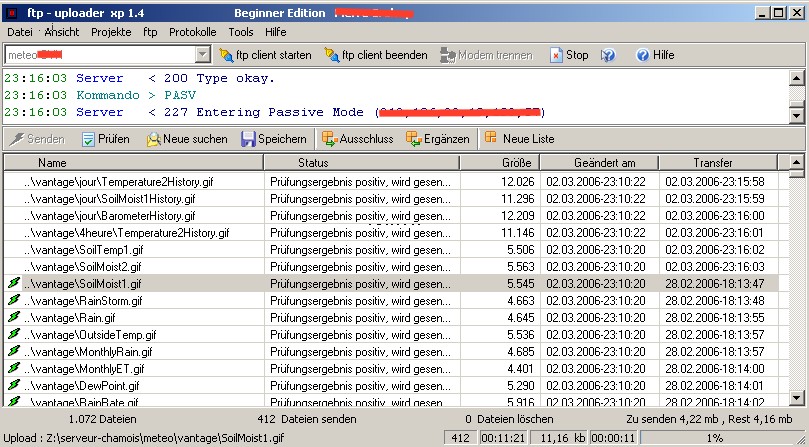Screen dimensions: 809x447
Task: Select the SoilTemp1.gif row
Action: (391, 249)
